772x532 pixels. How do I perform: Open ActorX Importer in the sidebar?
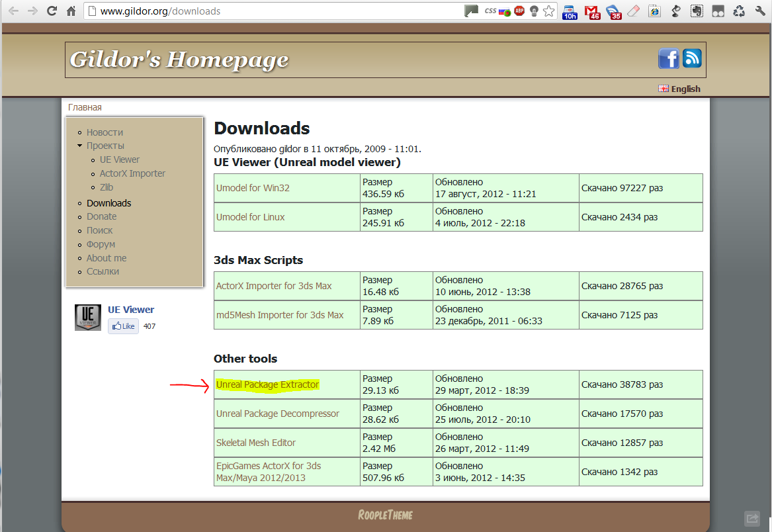pos(132,173)
